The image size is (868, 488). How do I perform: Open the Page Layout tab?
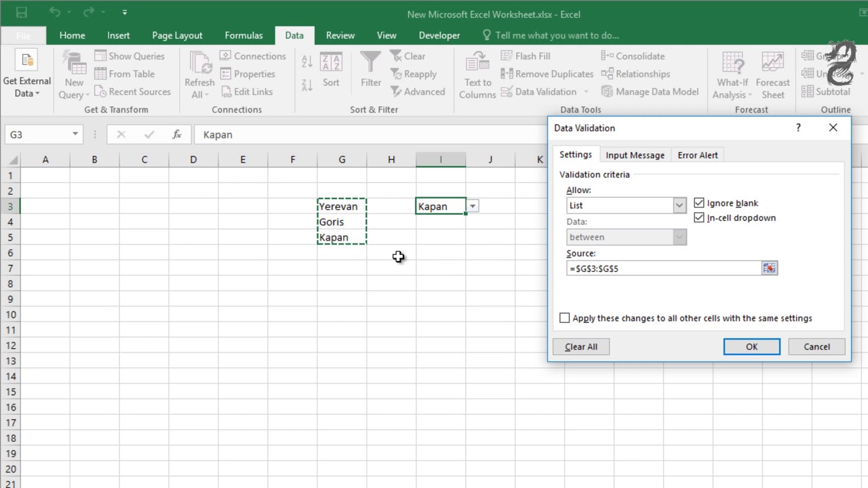[177, 35]
